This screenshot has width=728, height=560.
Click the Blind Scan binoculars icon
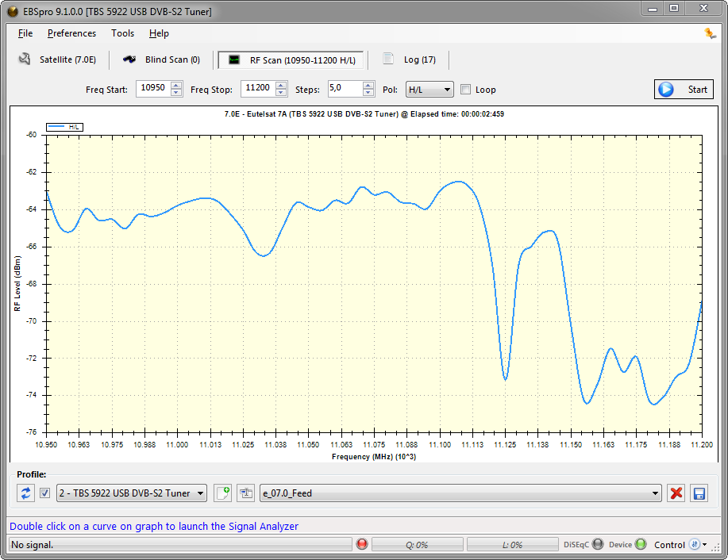click(129, 59)
